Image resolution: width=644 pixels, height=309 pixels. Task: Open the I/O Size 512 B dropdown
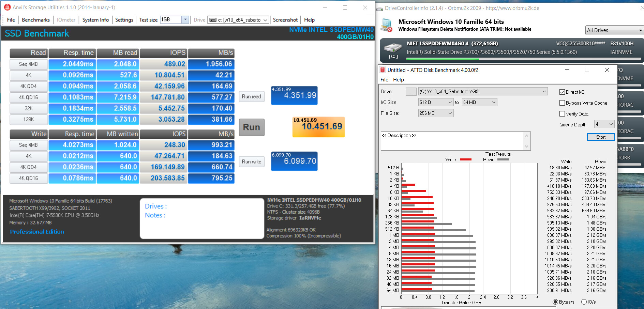[x=436, y=102]
